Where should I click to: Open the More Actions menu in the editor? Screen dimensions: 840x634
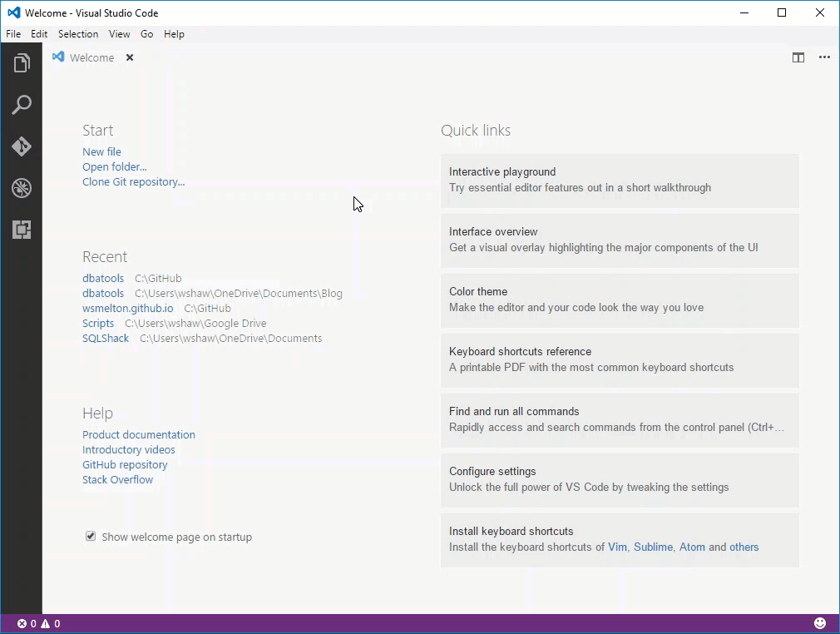(x=824, y=57)
